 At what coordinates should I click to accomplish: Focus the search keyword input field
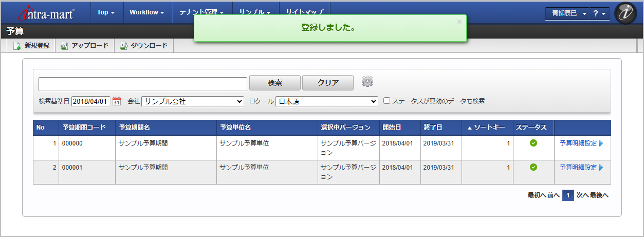[143, 84]
